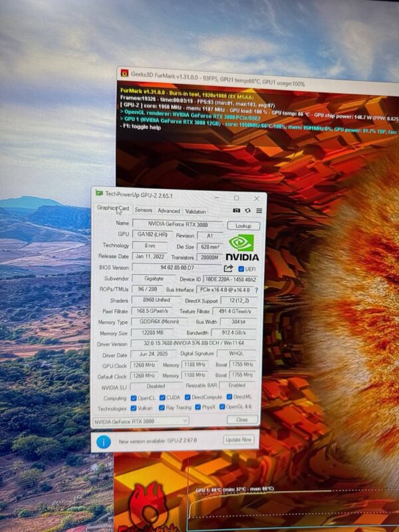
Task: Minimize the GPU-Z window
Action: 217,198
